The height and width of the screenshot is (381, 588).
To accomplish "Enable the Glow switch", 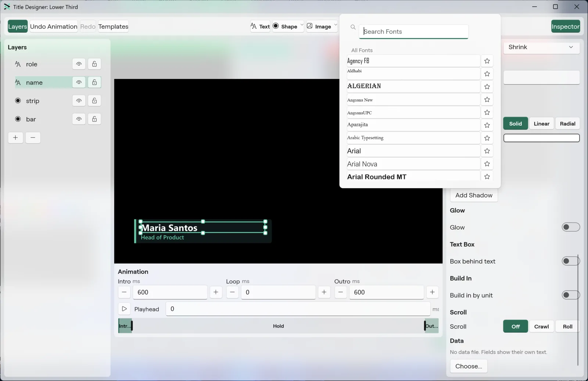I will (571, 227).
